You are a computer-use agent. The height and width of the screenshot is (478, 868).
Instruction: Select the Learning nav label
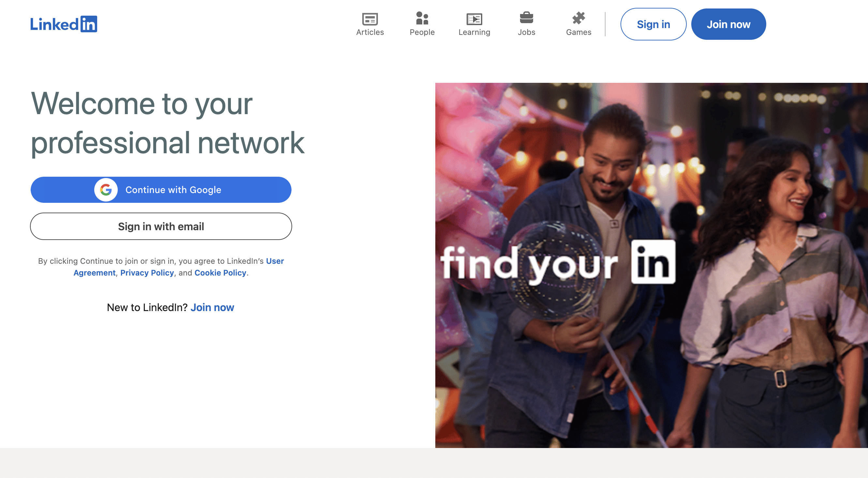(x=474, y=32)
